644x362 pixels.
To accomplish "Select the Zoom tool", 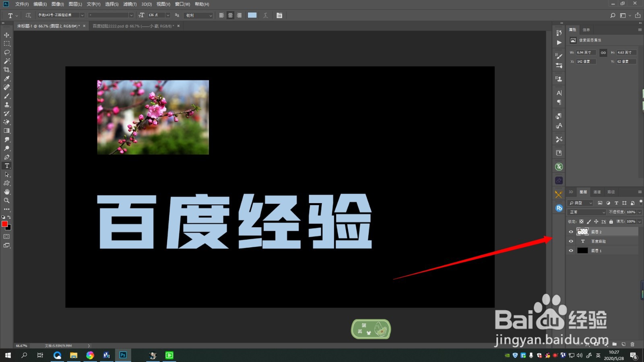I will [x=7, y=200].
